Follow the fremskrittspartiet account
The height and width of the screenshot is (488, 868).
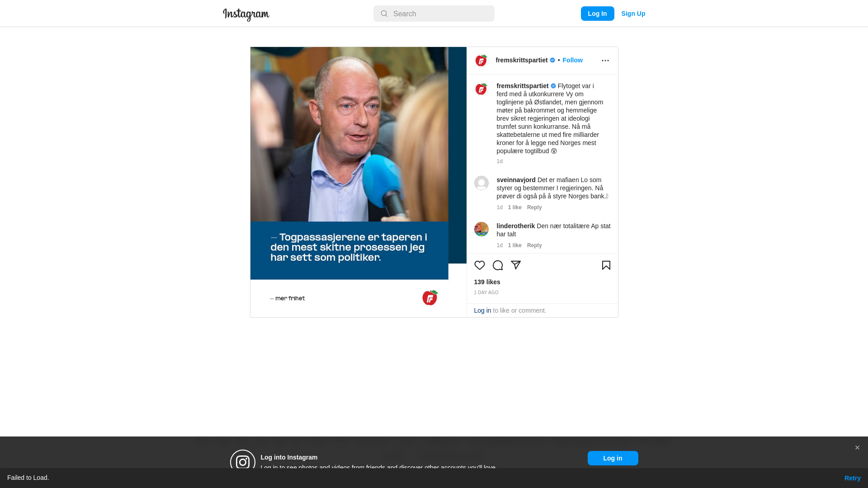click(572, 60)
